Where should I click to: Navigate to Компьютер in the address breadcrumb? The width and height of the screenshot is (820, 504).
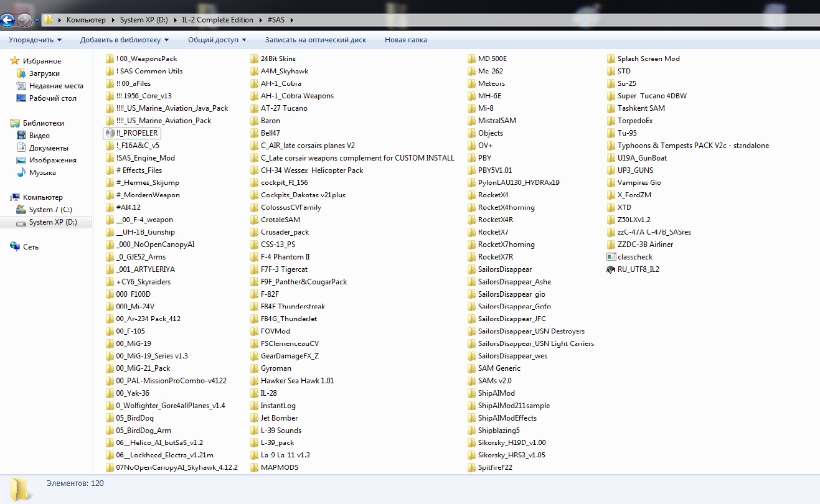click(86, 20)
